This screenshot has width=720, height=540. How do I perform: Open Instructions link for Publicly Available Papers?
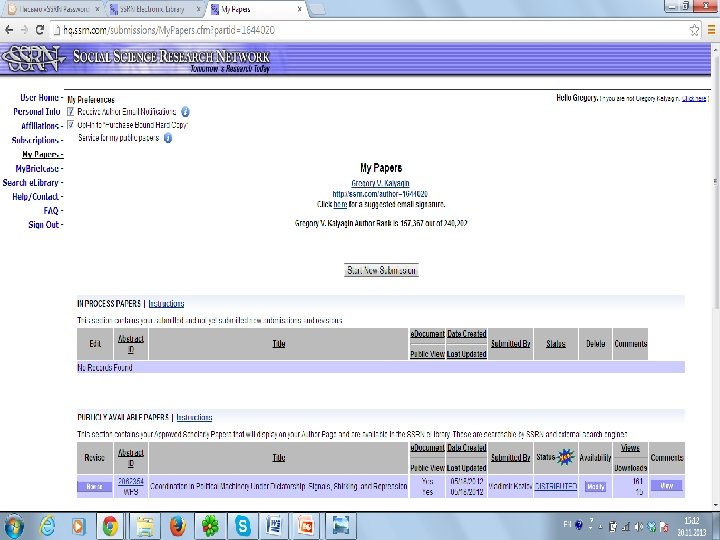(x=194, y=417)
